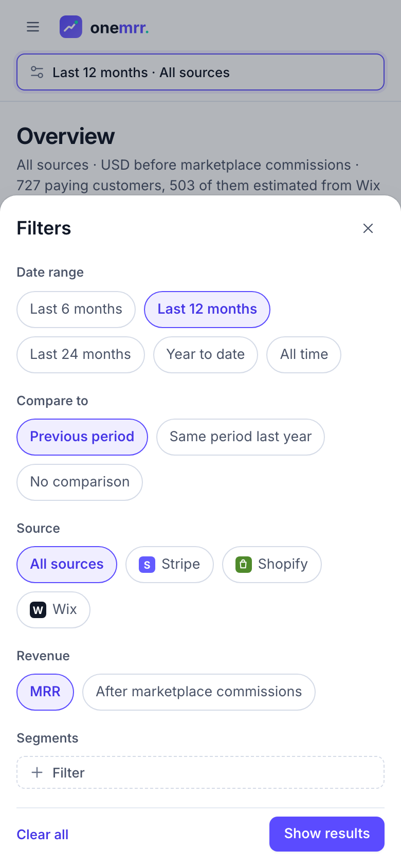Image resolution: width=401 pixels, height=868 pixels.
Task: Open the Last 12 months · All sources filter bar
Action: click(x=200, y=72)
